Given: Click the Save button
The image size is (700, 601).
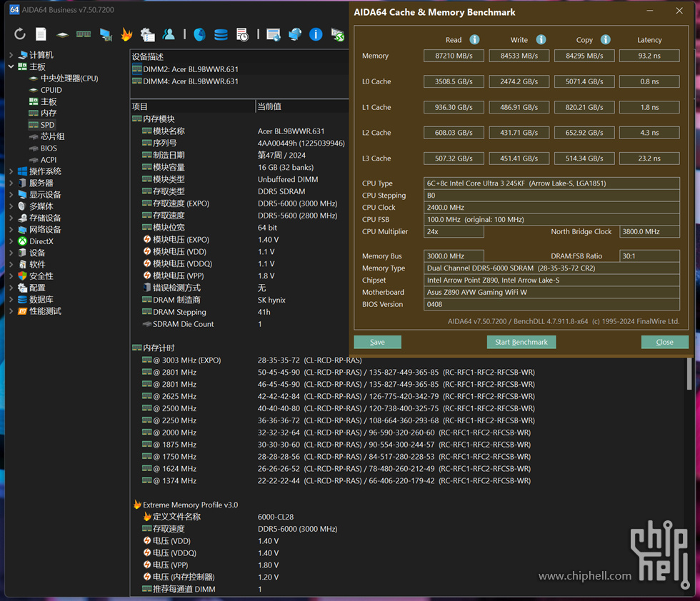Looking at the screenshot, I should (377, 342).
